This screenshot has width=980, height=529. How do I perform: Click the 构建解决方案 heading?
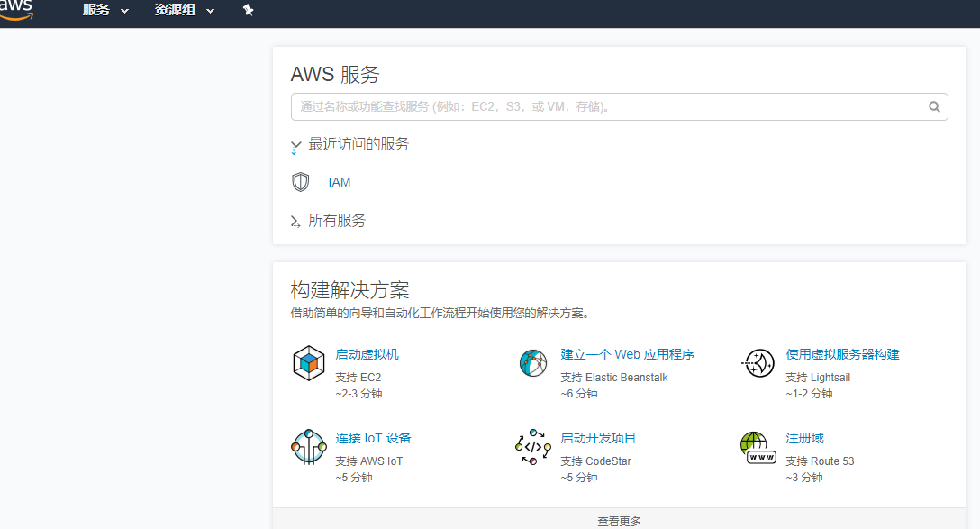point(350,290)
